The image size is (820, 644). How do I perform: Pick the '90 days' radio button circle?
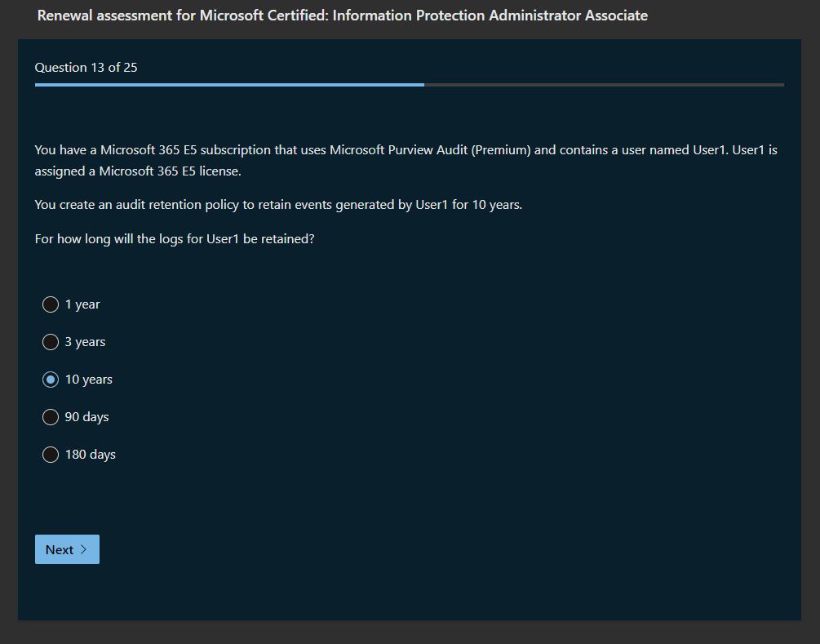tap(51, 417)
